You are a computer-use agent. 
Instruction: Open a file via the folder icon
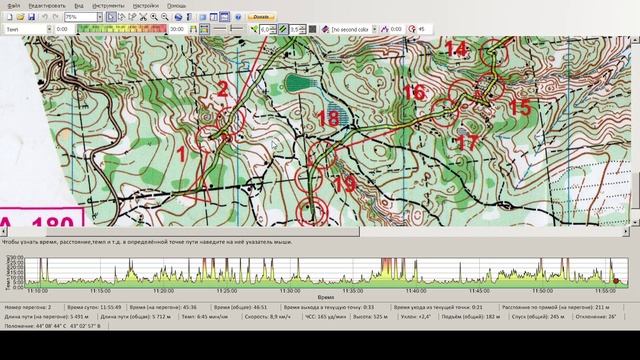20,17
